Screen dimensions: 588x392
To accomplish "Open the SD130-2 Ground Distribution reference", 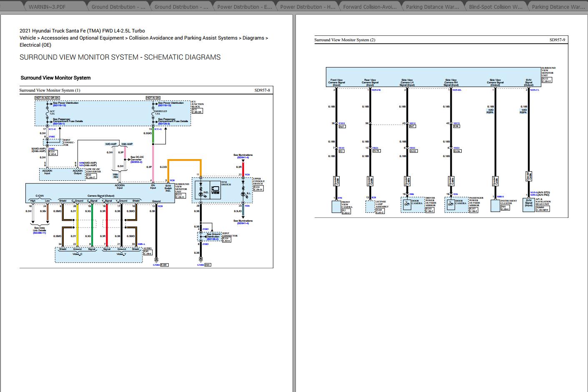I will click(213, 239).
